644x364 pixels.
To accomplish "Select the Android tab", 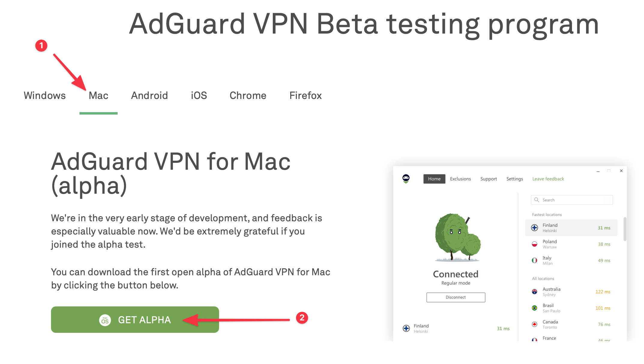I will coord(149,95).
